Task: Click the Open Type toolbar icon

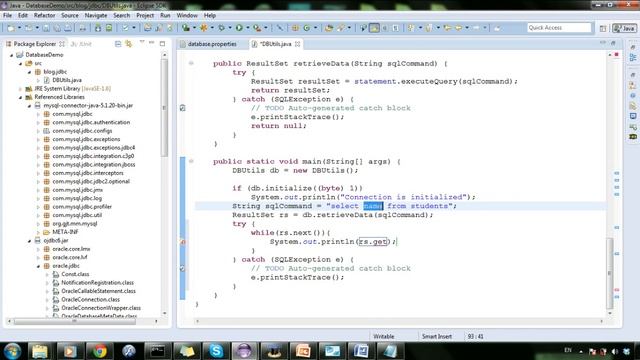Action: click(329, 28)
